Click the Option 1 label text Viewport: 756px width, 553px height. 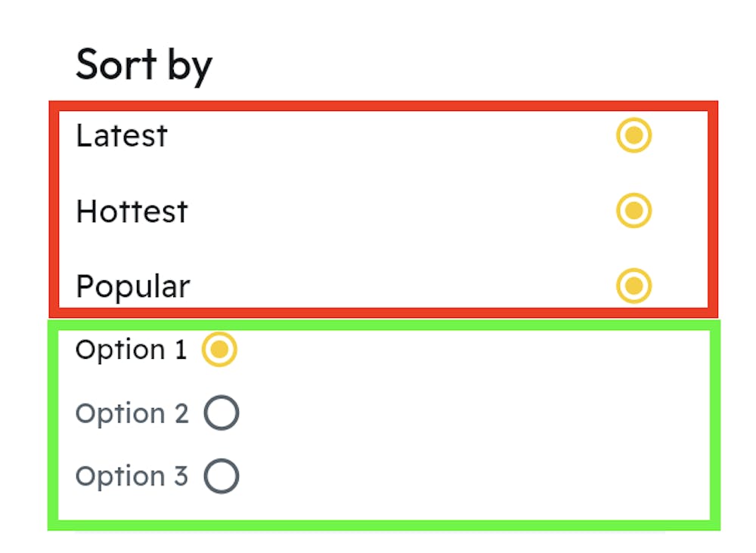coord(131,349)
